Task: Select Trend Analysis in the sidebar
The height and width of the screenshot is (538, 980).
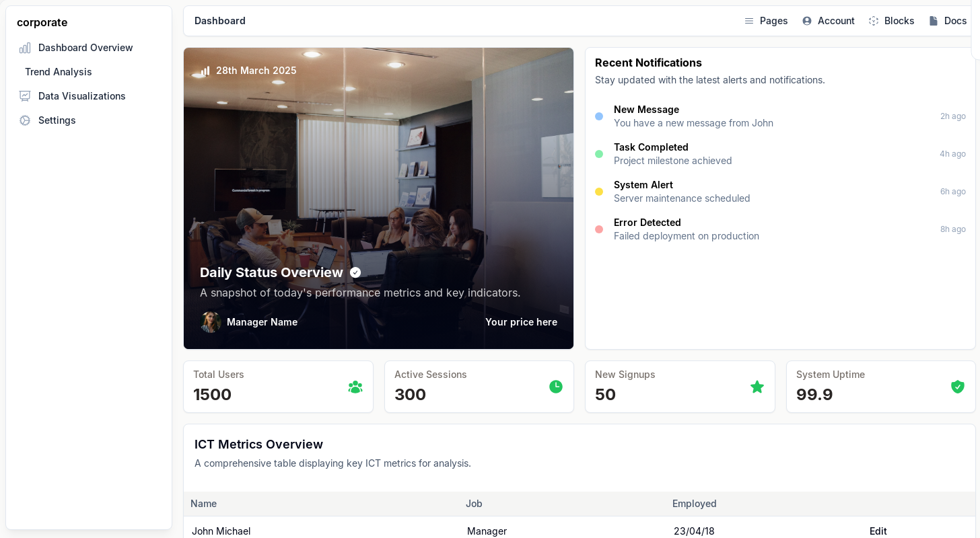Action: [x=59, y=72]
